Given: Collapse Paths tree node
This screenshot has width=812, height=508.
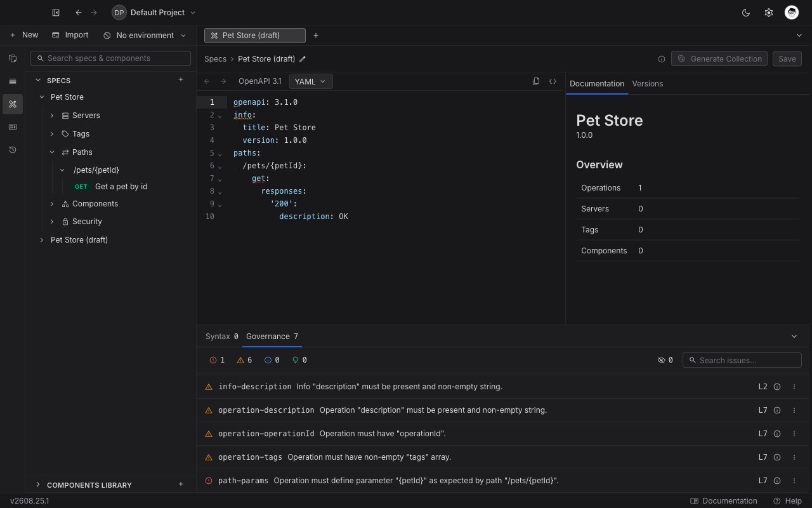Looking at the screenshot, I should coord(52,152).
